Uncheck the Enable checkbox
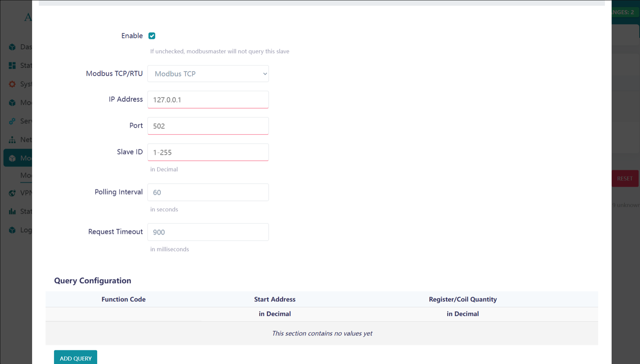The height and width of the screenshot is (364, 640). click(152, 36)
